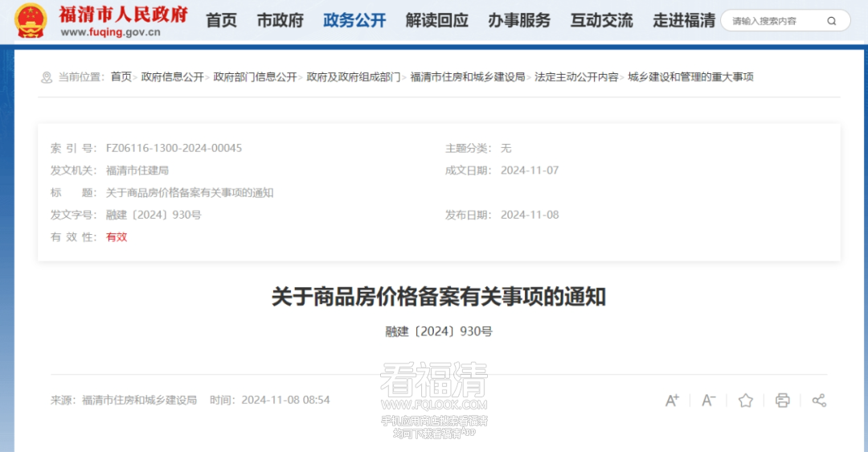Open 互动交流 navigation item
The height and width of the screenshot is (452, 868).
pyautogui.click(x=601, y=21)
